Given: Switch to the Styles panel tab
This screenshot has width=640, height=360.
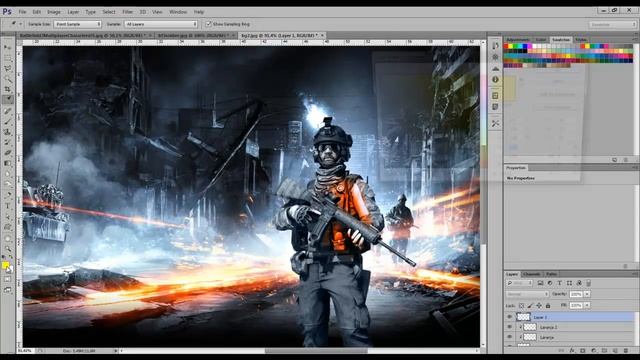Looking at the screenshot, I should (581, 40).
